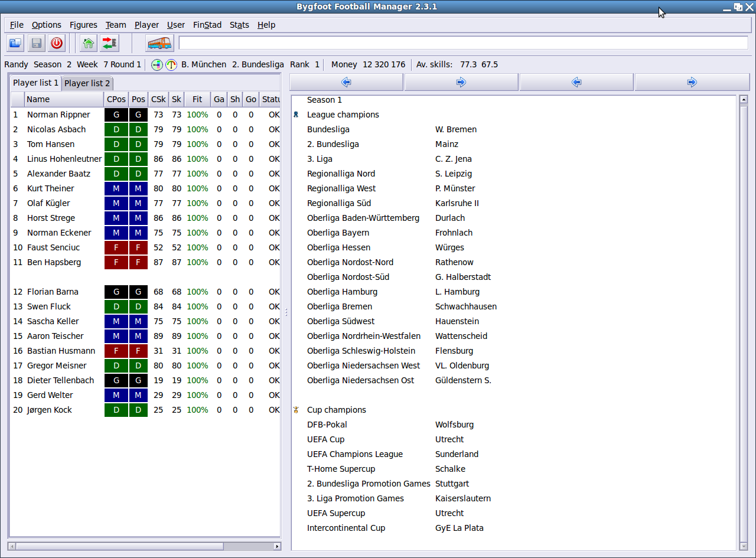
Task: Open the FinStad menu
Action: (207, 25)
